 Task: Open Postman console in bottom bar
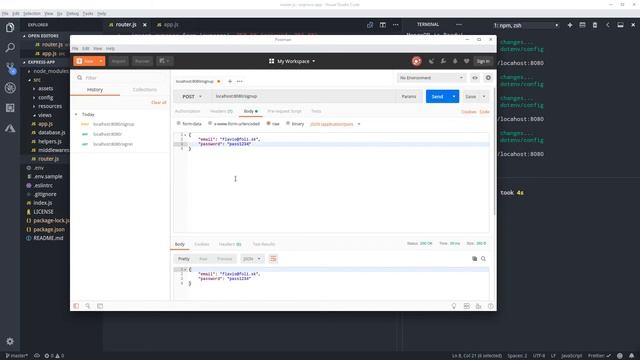click(x=100, y=306)
